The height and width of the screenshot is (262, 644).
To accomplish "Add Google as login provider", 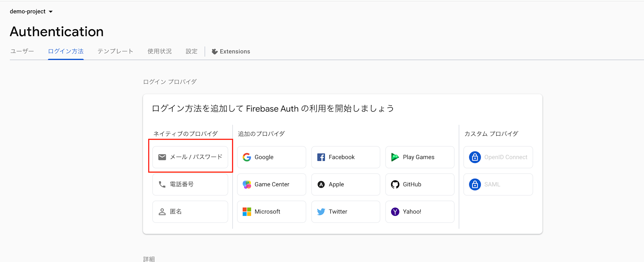I will click(271, 157).
